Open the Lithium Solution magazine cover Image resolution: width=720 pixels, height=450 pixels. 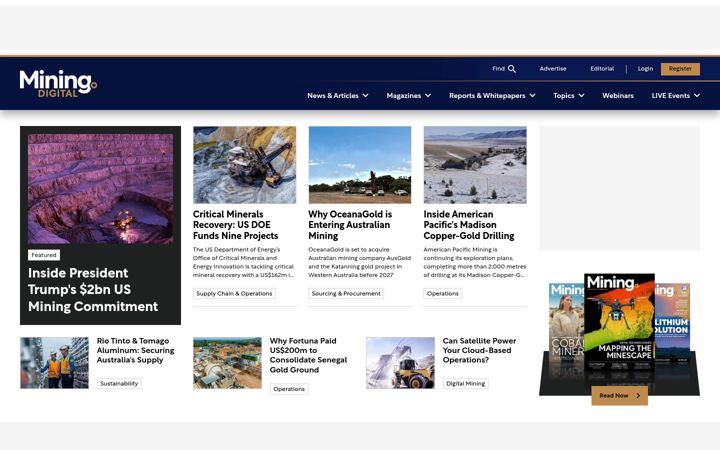pyautogui.click(x=672, y=321)
